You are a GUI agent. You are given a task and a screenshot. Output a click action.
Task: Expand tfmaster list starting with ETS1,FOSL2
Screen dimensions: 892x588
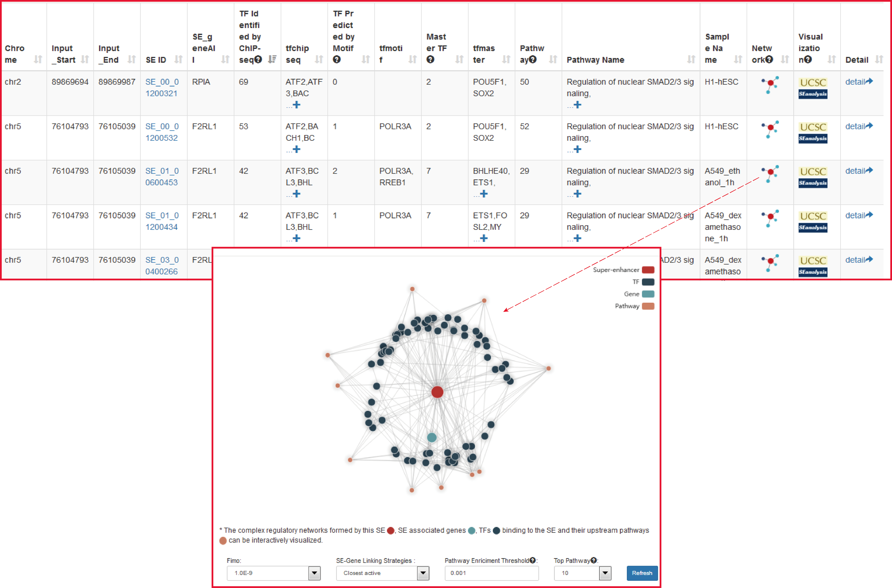point(484,239)
